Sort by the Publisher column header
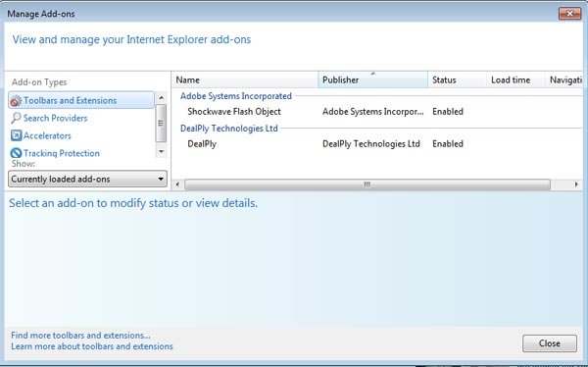The width and height of the screenshot is (588, 367). click(x=372, y=80)
